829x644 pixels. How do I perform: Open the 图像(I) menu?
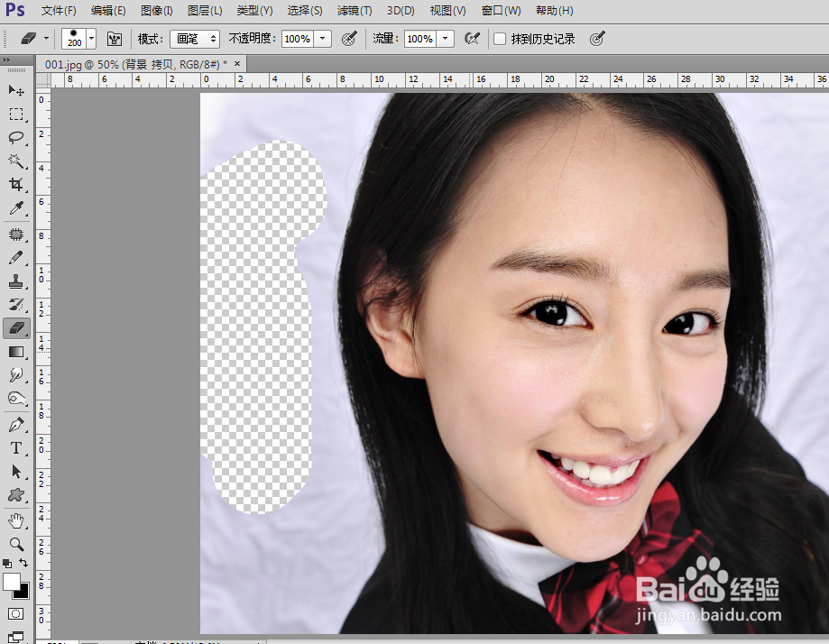pos(156,11)
